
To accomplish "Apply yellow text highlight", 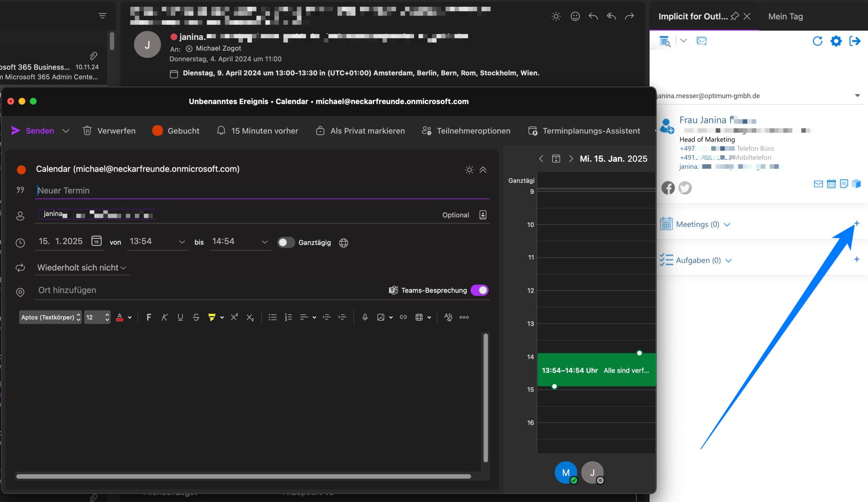I will 212,317.
